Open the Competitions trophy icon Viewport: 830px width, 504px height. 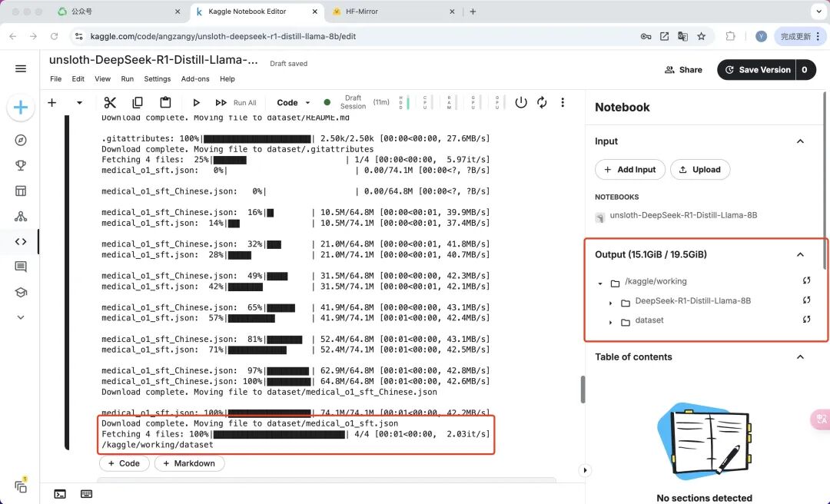click(x=21, y=165)
